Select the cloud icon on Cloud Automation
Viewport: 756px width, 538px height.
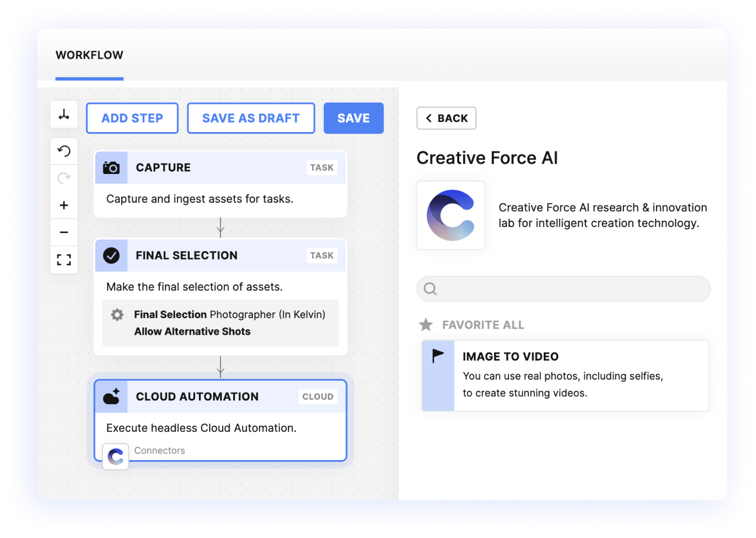[x=112, y=396]
